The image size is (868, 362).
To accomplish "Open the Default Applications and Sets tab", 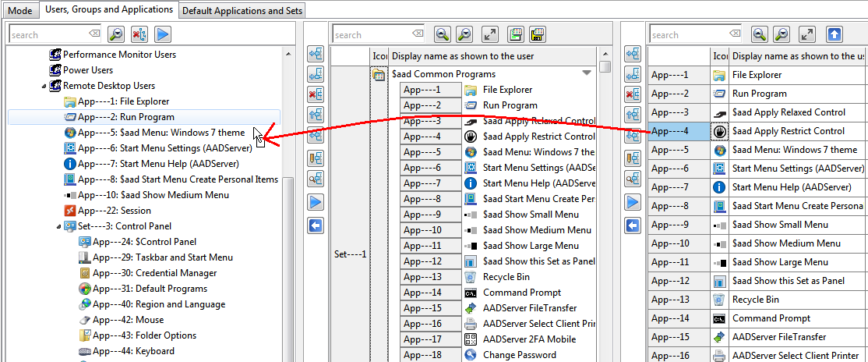I will tap(242, 10).
